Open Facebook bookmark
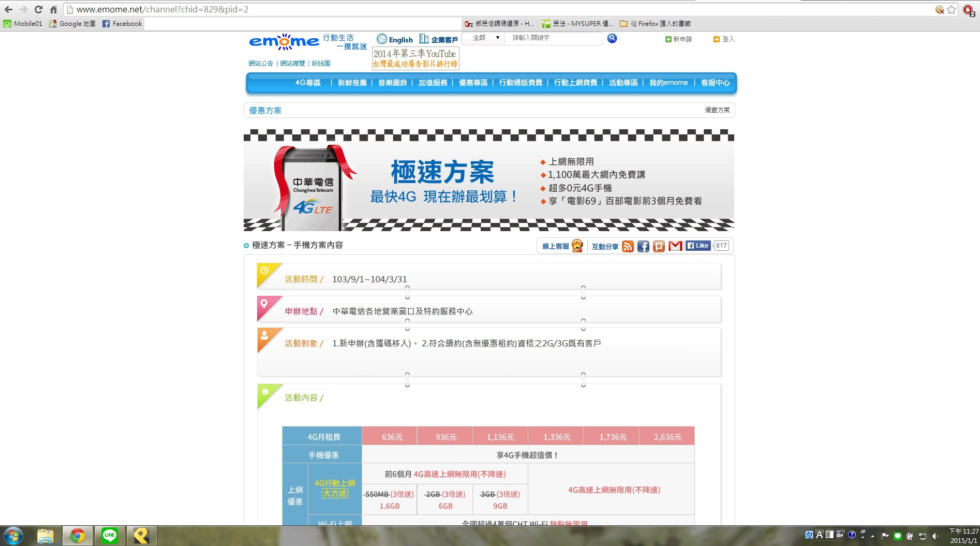The height and width of the screenshot is (546, 980). click(x=122, y=24)
